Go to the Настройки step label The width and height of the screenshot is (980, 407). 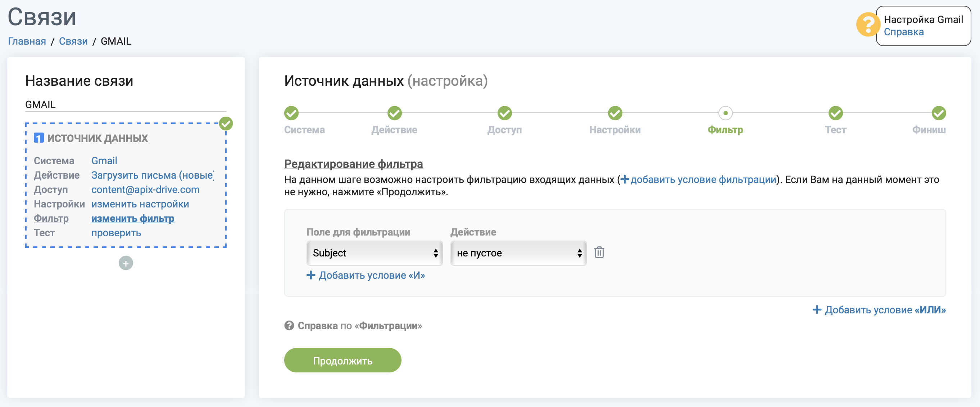tap(615, 130)
